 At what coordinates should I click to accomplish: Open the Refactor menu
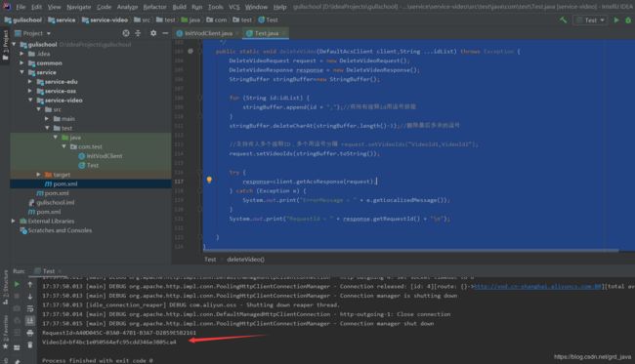[x=154, y=7]
